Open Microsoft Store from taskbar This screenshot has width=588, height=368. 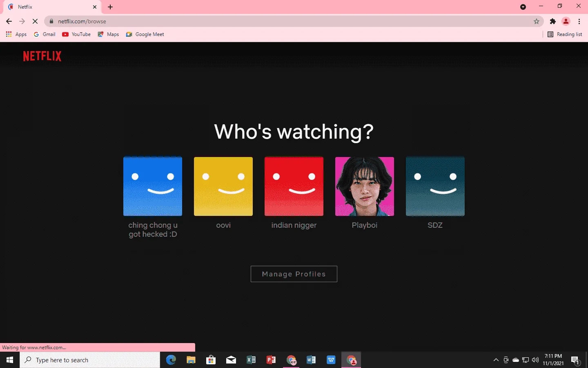211,360
